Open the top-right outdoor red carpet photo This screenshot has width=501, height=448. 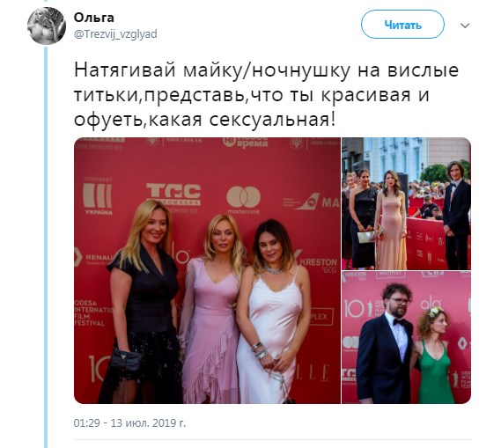pos(406,203)
